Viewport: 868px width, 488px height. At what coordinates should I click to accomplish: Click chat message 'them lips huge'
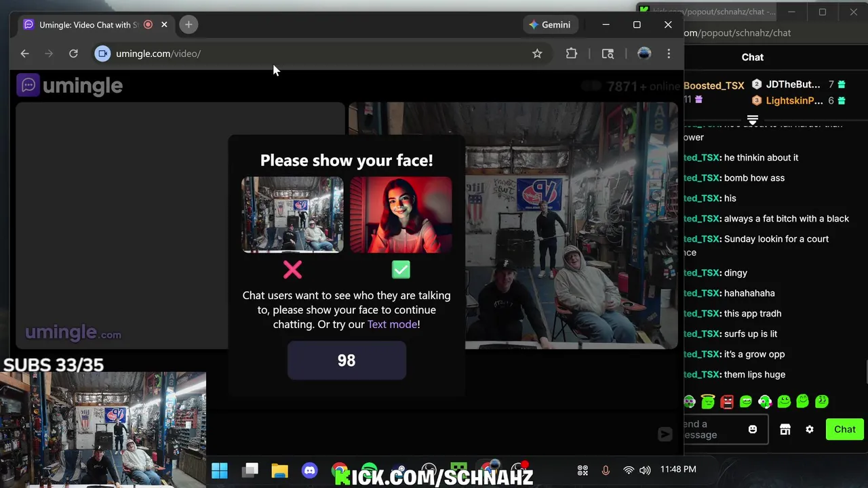click(755, 374)
